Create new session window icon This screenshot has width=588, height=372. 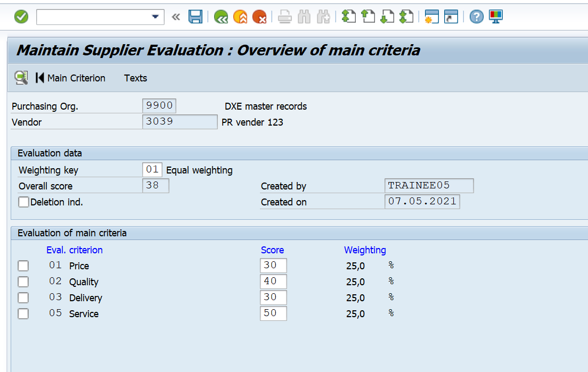tap(431, 17)
